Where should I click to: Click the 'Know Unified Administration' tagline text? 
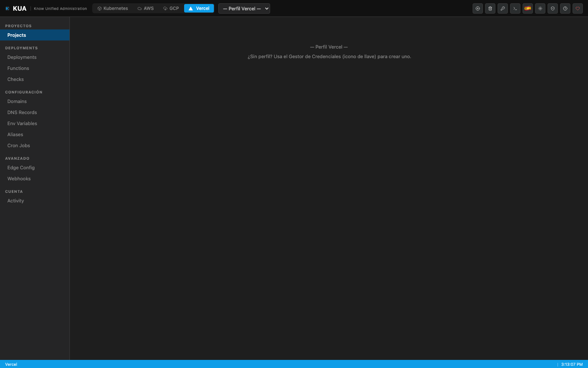[60, 8]
